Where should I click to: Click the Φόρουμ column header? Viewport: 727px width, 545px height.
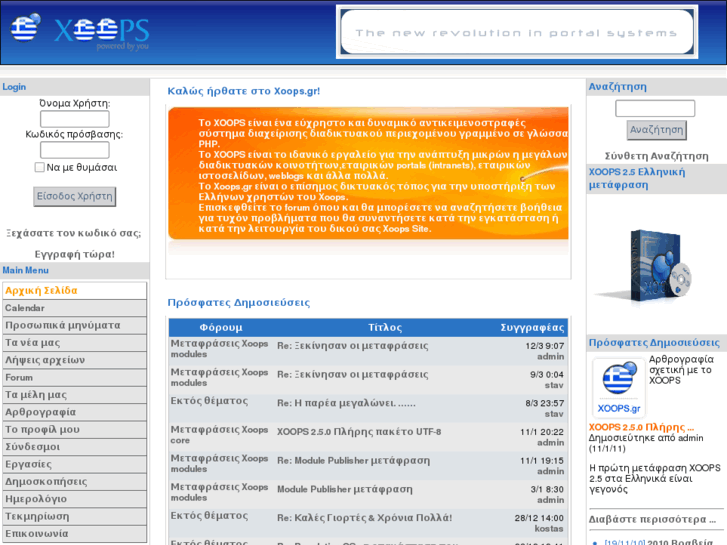pyautogui.click(x=221, y=327)
